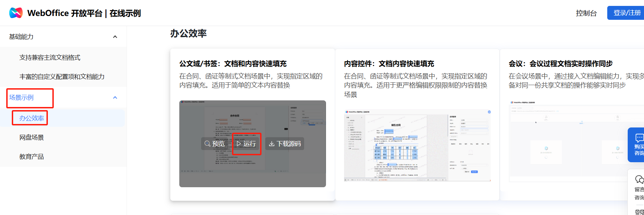This screenshot has width=644, height=215.
Task: Open 办公效率 sidebar item
Action: point(32,118)
